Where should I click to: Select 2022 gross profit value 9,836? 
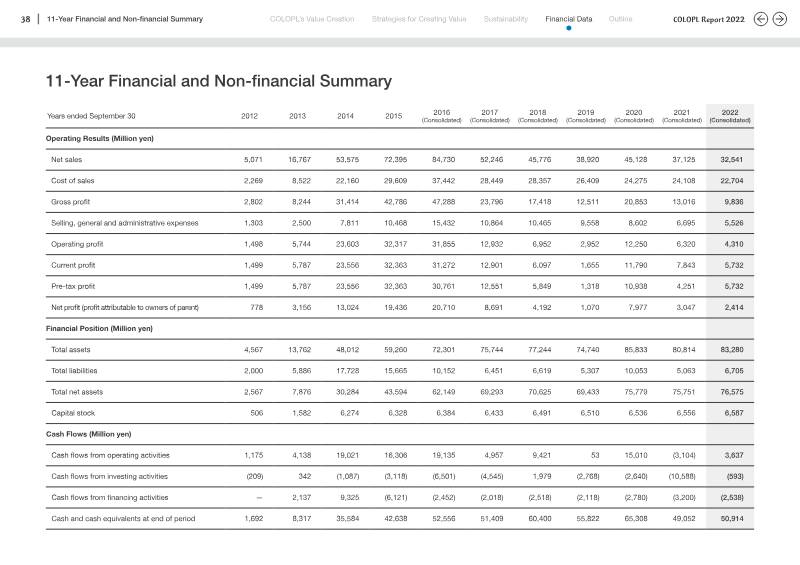[x=734, y=202]
